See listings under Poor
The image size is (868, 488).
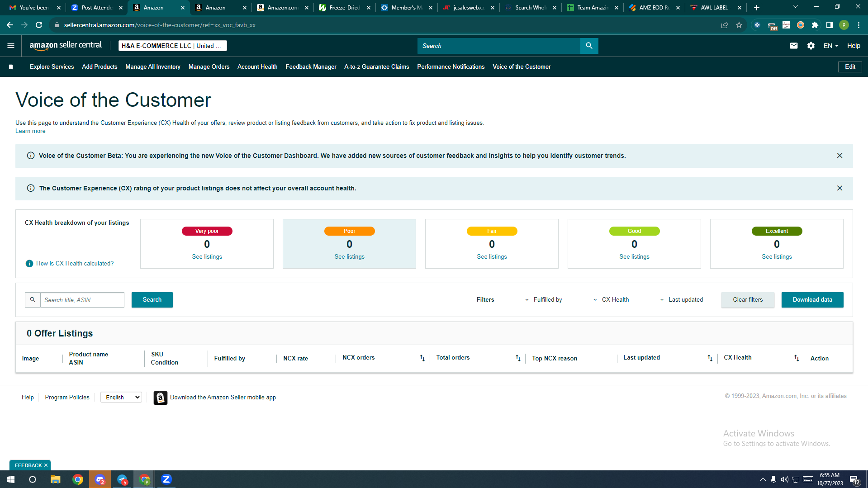(350, 257)
